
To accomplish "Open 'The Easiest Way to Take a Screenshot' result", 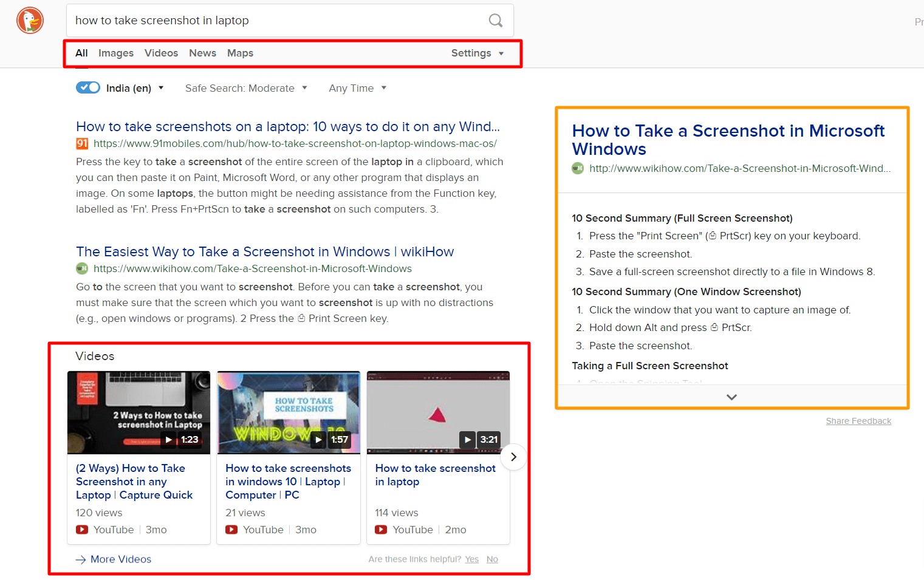I will [265, 251].
